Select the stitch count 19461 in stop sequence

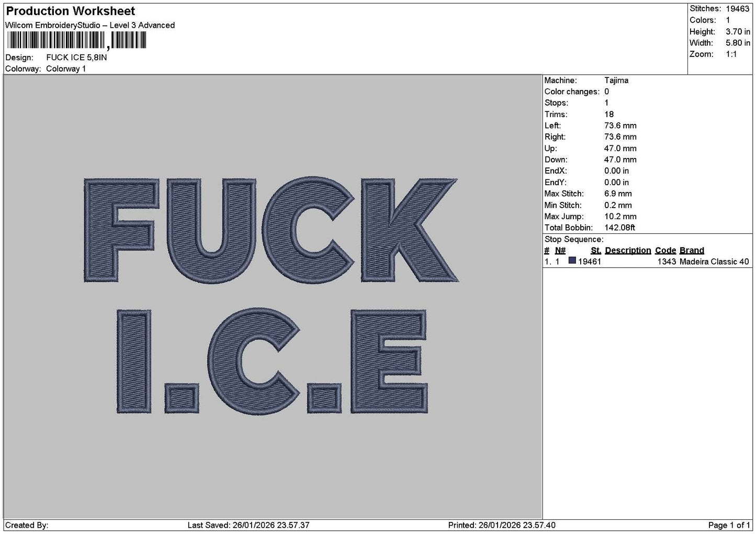tap(590, 262)
